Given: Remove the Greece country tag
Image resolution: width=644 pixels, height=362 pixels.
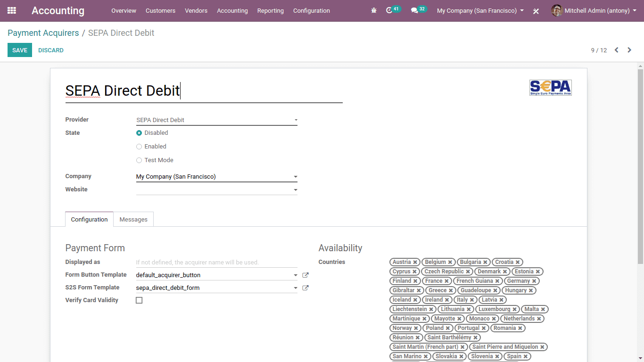Looking at the screenshot, I should [x=451, y=290].
